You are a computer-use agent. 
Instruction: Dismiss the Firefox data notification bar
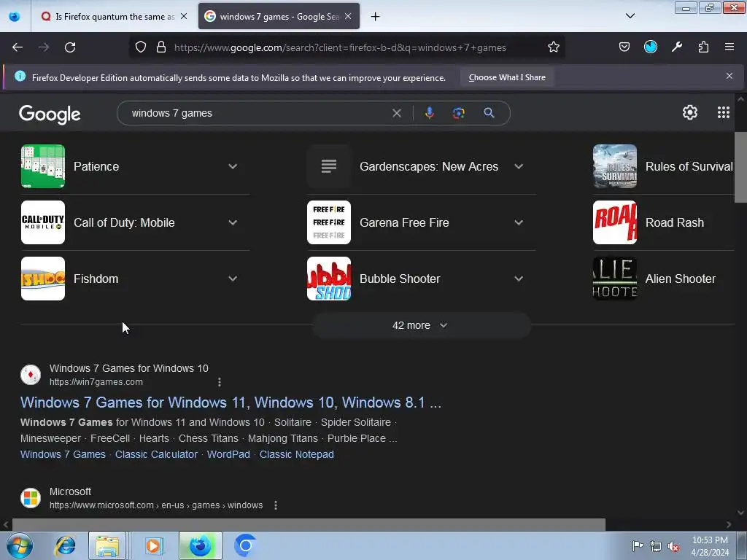729,76
